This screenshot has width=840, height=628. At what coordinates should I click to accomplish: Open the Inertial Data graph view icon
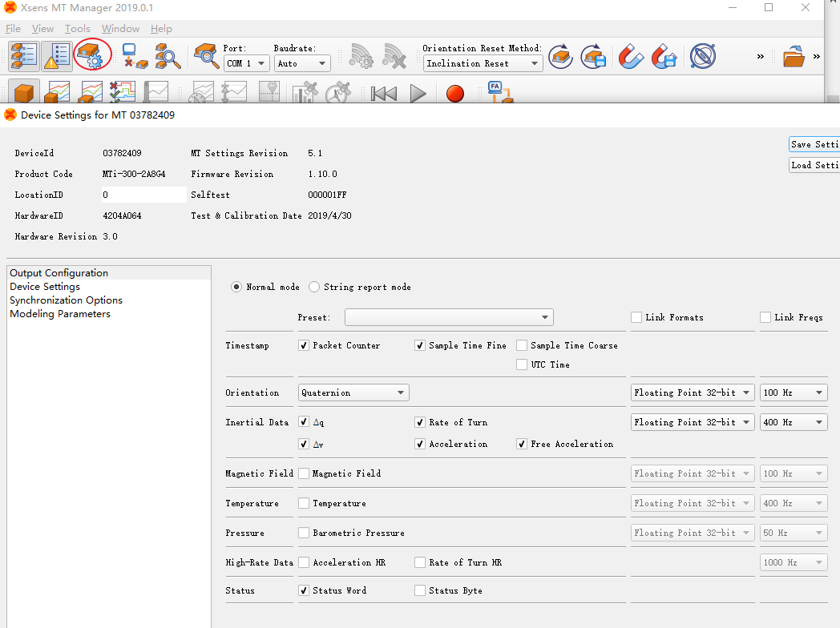point(57,92)
